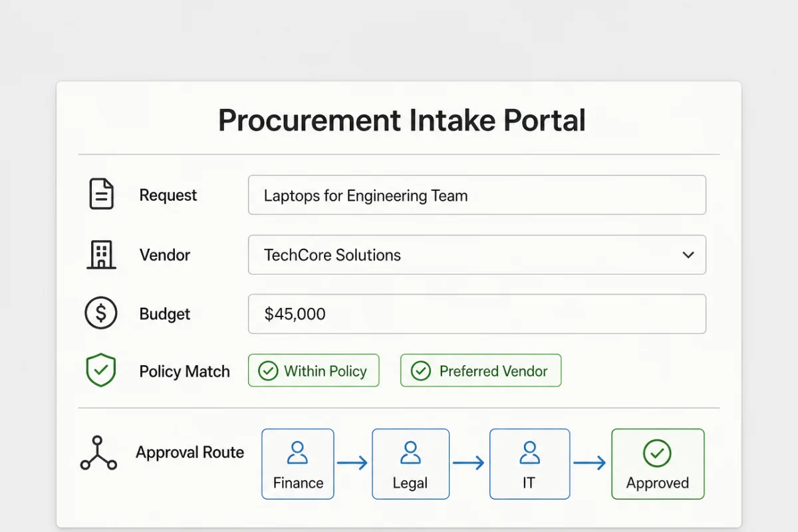Click the Approved status box
Screen dimensions: 798x532
coord(658,464)
